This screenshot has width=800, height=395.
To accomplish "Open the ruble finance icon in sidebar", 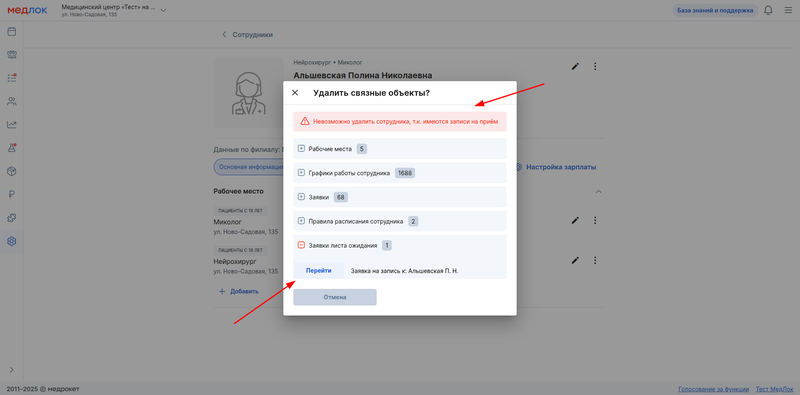I will click(11, 194).
